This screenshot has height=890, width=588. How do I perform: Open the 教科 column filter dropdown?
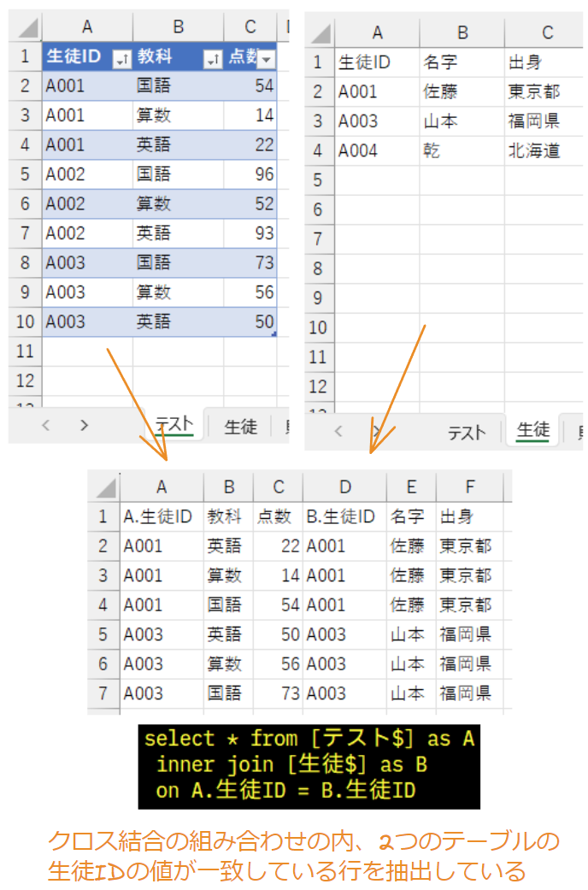(213, 58)
